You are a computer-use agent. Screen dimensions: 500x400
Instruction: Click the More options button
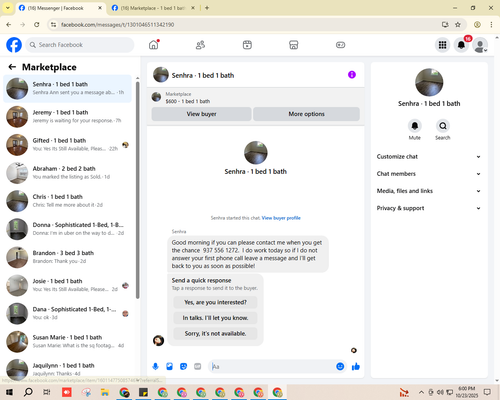[x=306, y=114]
